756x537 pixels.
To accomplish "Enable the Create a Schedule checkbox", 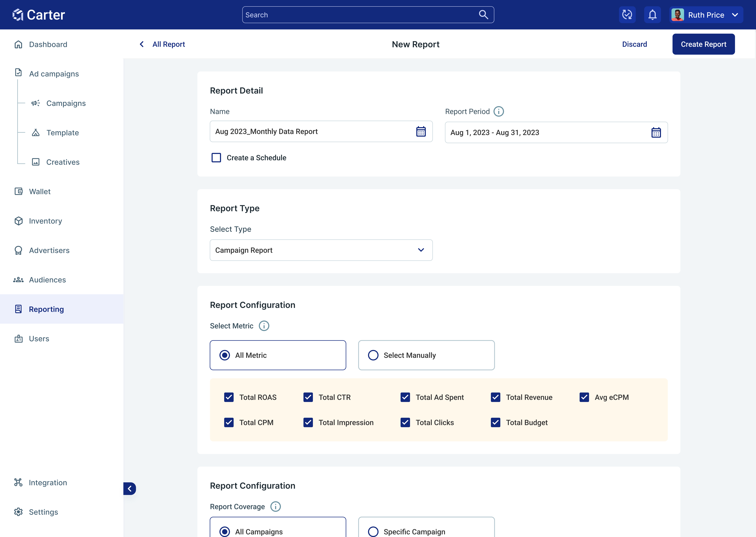I will [x=216, y=158].
